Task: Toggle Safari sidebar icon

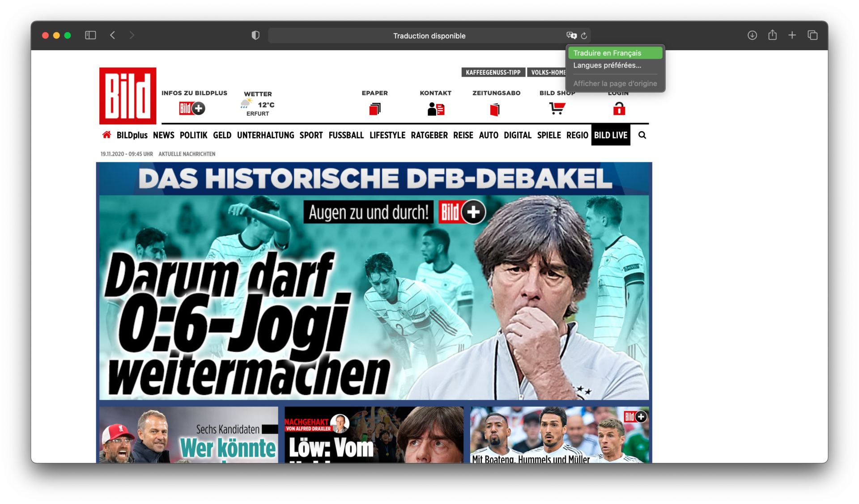Action: (90, 35)
